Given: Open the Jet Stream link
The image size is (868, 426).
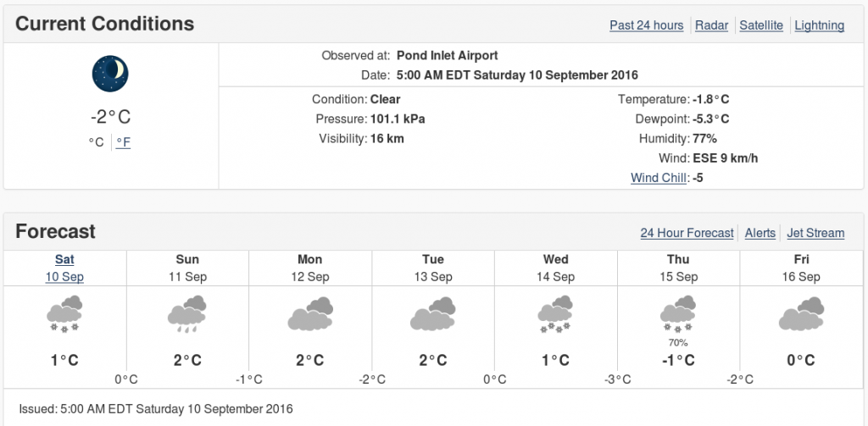Looking at the screenshot, I should point(816,233).
